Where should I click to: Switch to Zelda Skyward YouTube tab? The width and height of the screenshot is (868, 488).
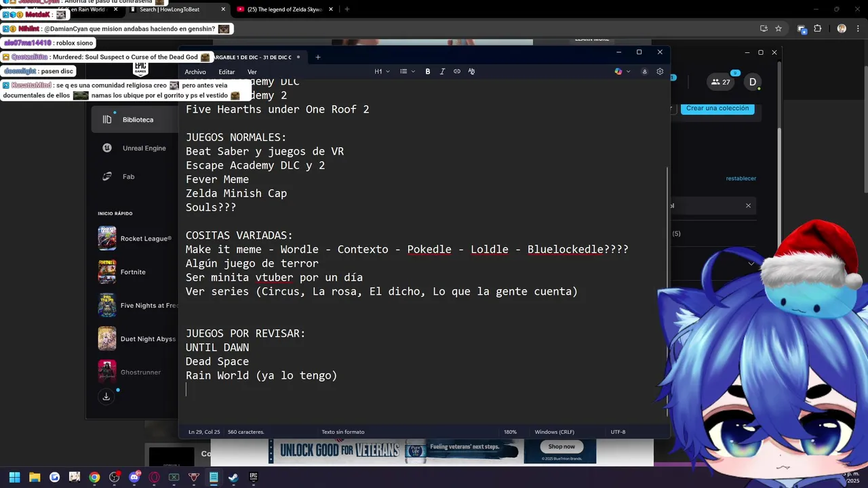click(285, 9)
